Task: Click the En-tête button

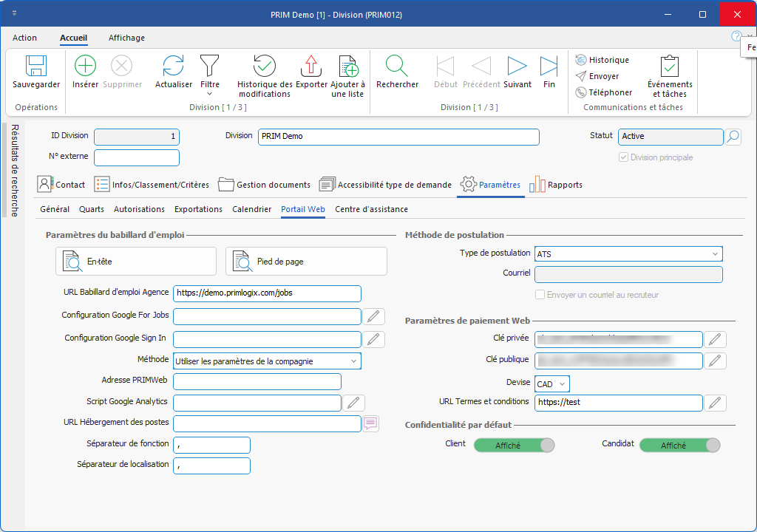Action: (x=136, y=262)
